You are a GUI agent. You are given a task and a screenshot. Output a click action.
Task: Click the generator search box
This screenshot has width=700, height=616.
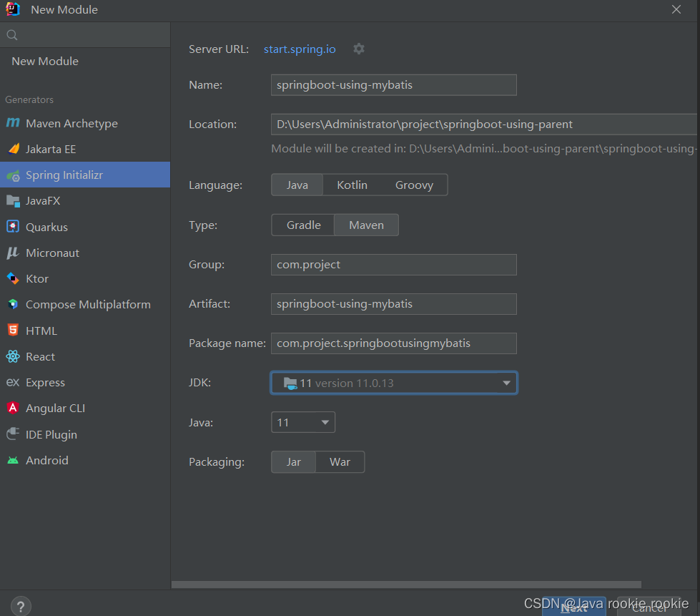[85, 35]
